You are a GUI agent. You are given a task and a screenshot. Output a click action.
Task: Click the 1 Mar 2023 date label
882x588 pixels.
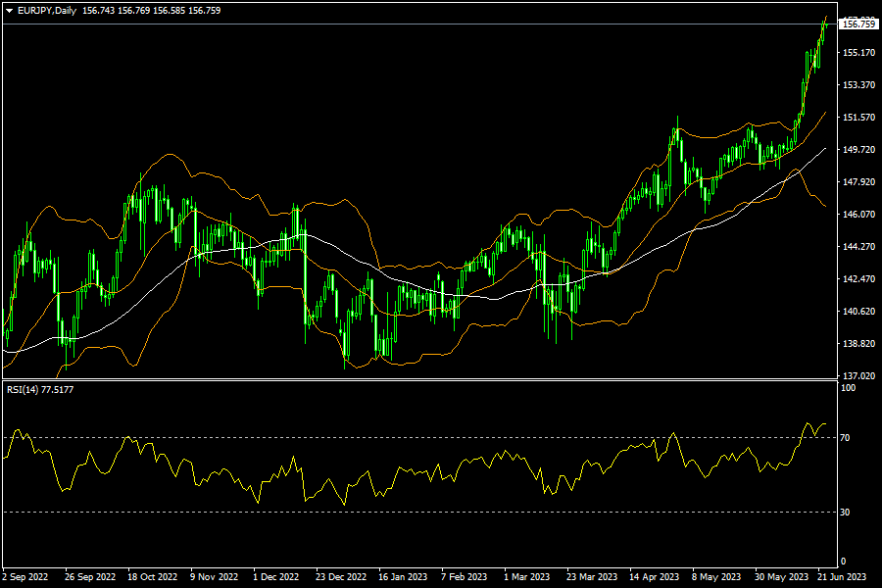(x=526, y=577)
